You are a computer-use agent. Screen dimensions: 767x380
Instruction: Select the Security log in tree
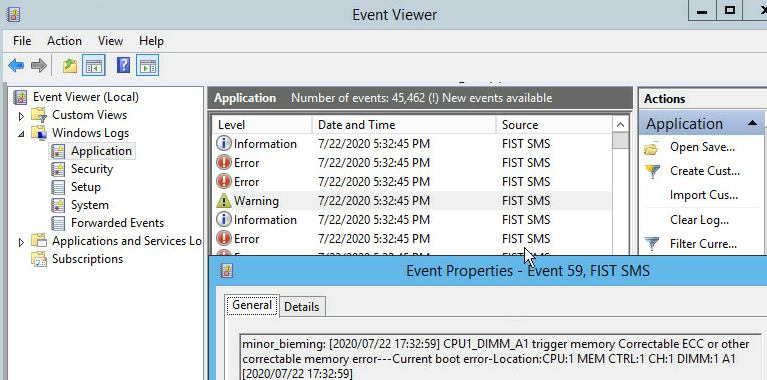tap(92, 169)
